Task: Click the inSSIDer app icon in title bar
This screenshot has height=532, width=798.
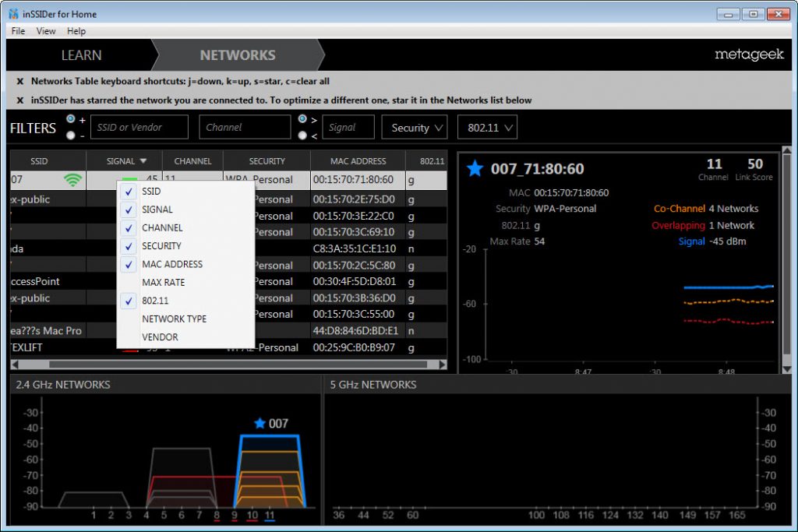Action: [14, 14]
